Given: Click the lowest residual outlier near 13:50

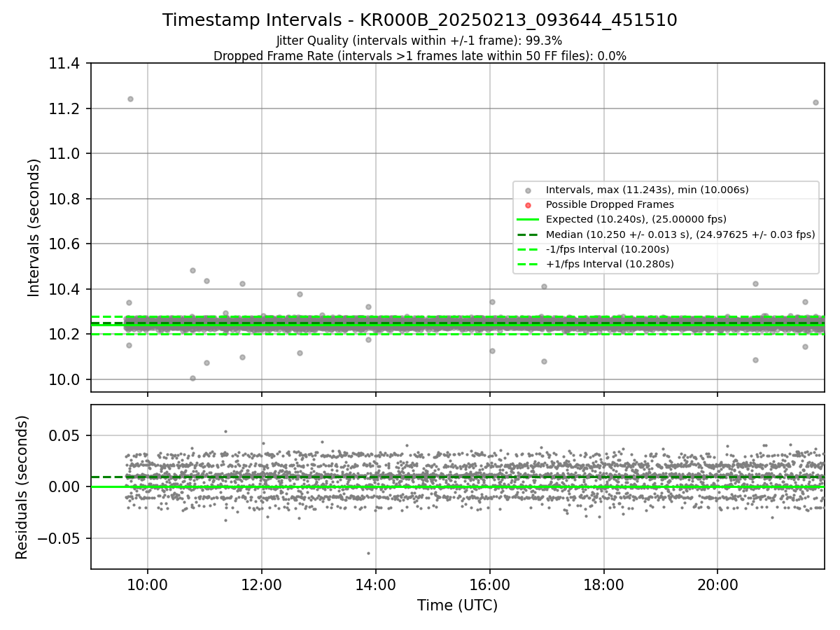Looking at the screenshot, I should [368, 553].
